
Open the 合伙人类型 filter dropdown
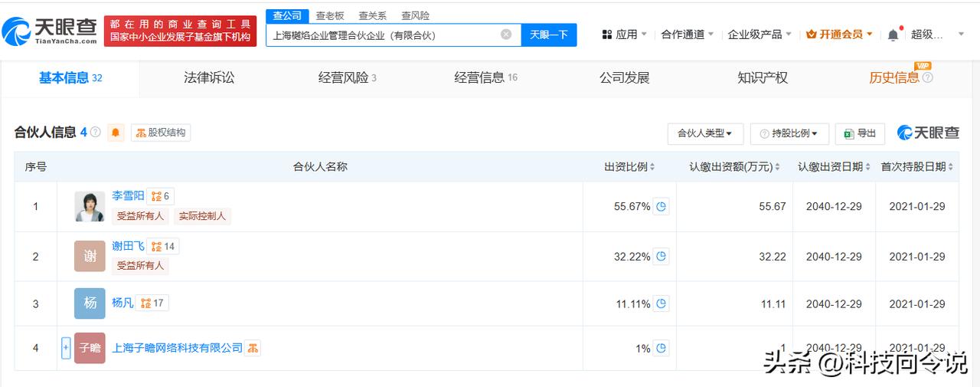(x=704, y=133)
